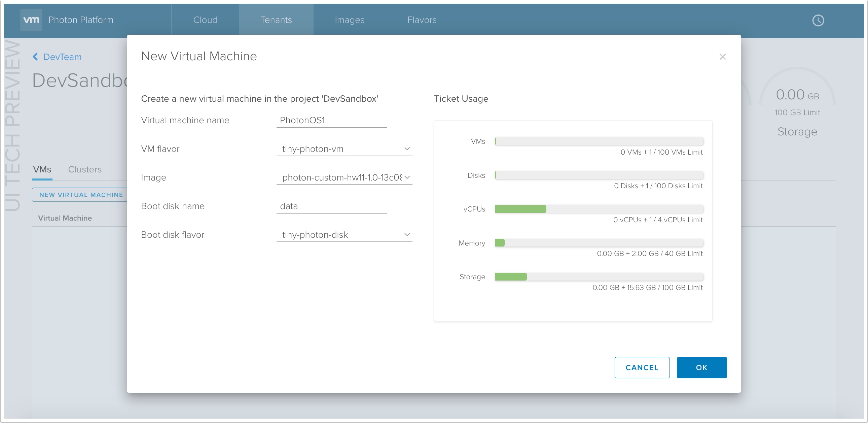Click the Disks usage progress bar
The image size is (868, 423).
tap(599, 175)
